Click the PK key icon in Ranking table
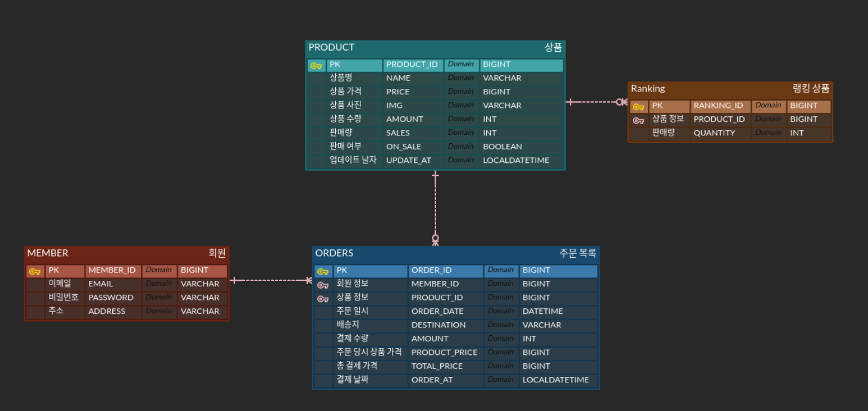 (638, 106)
